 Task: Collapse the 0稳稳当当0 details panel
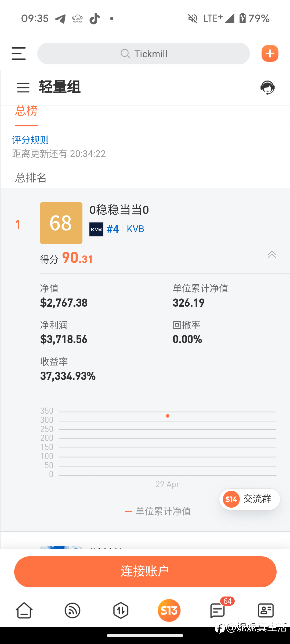point(271,254)
